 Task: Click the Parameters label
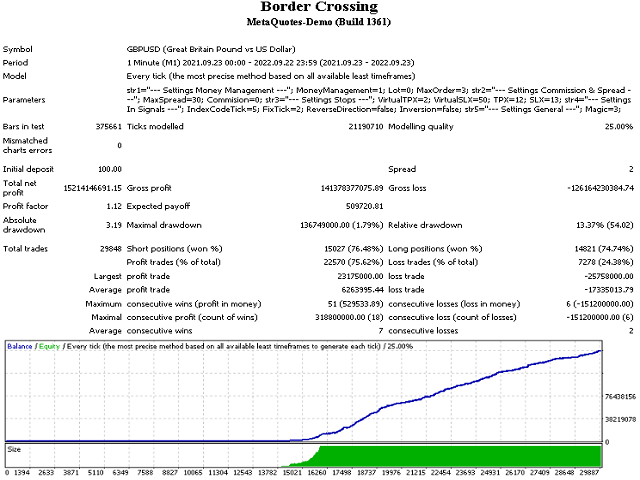coord(24,100)
